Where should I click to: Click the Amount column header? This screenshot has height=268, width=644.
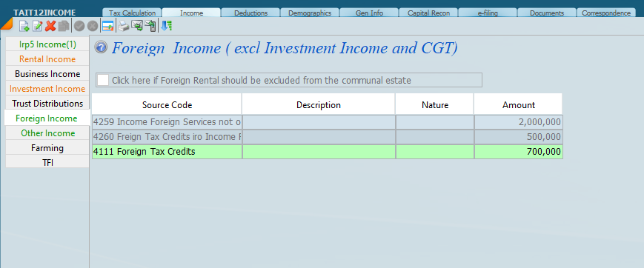coord(518,104)
